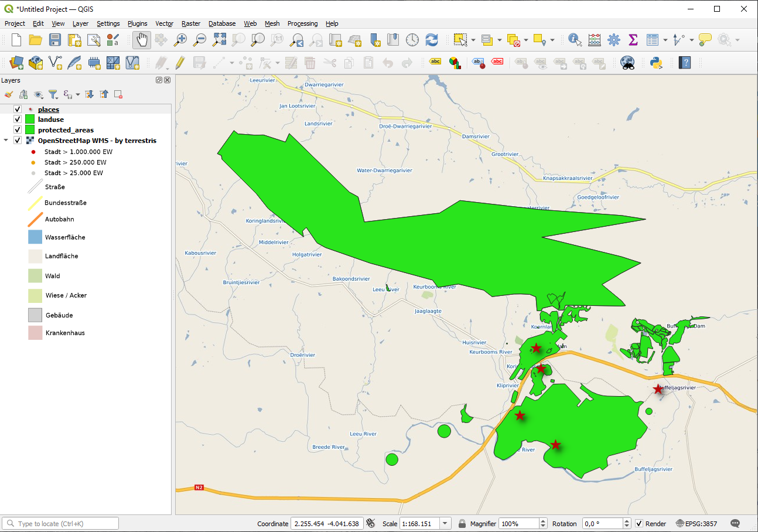Open the Processing menu
Viewport: 758px width, 532px height.
pyautogui.click(x=302, y=23)
